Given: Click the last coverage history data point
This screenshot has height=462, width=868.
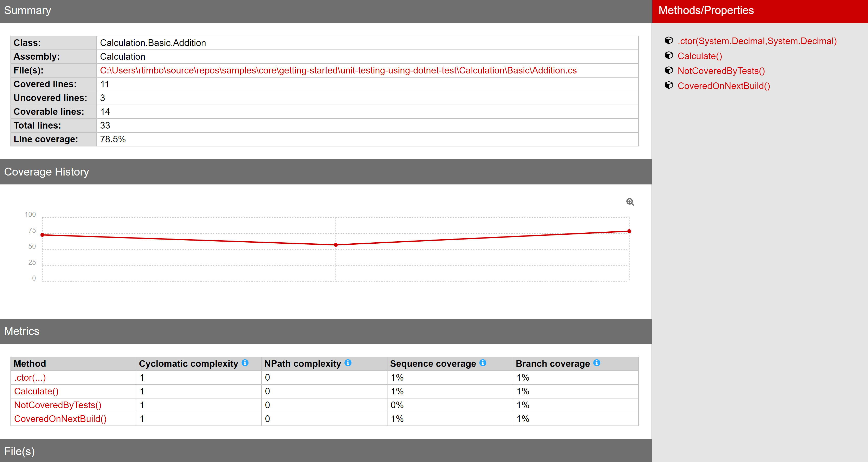Looking at the screenshot, I should [629, 231].
